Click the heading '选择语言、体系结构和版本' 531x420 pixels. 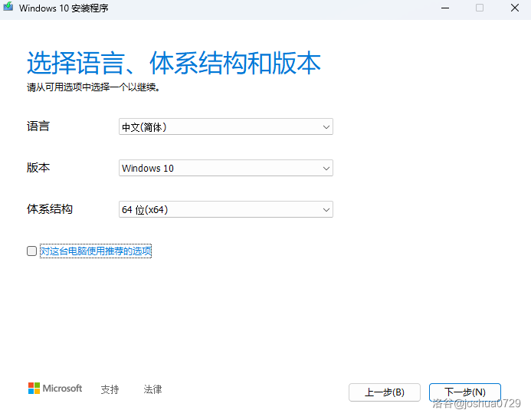coord(174,63)
